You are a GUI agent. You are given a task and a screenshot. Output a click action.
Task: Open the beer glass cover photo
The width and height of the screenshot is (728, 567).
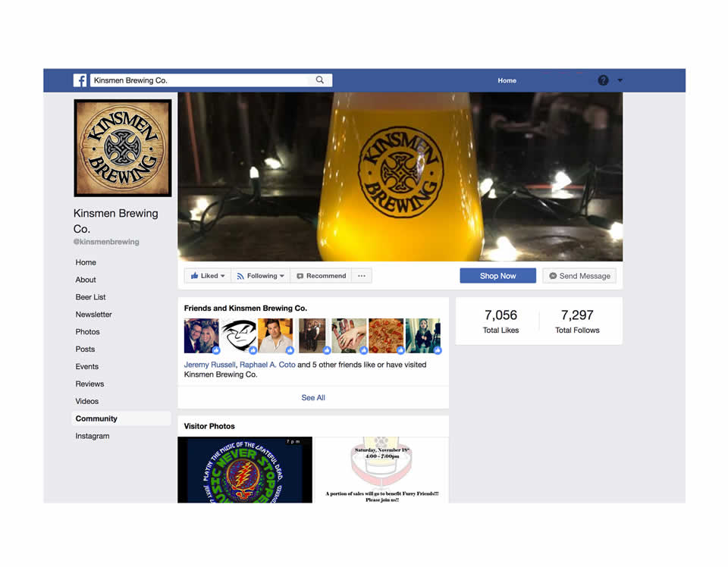400,177
